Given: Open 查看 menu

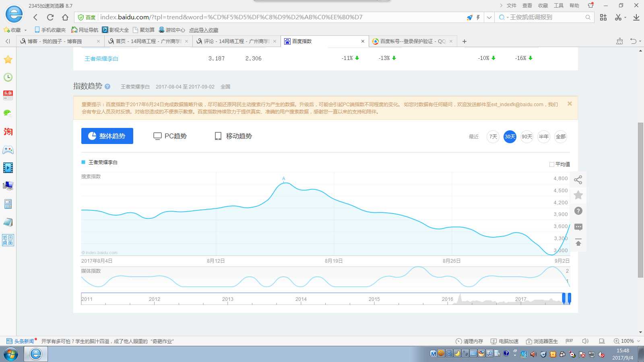Looking at the screenshot, I should 527,6.
